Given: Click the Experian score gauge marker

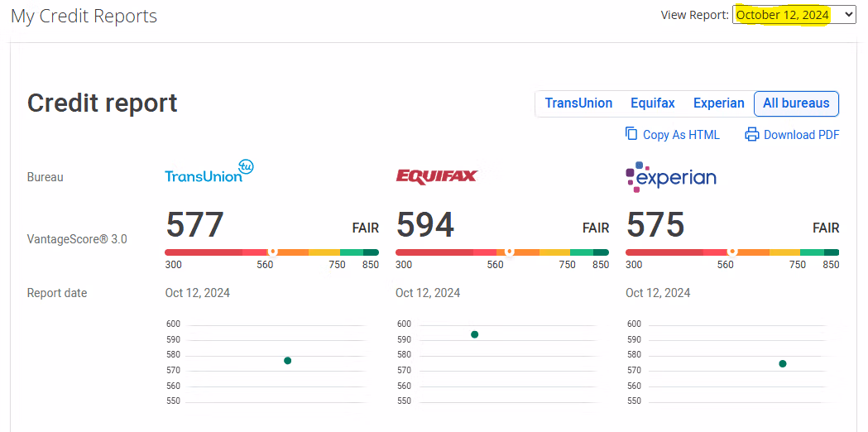Looking at the screenshot, I should (731, 252).
